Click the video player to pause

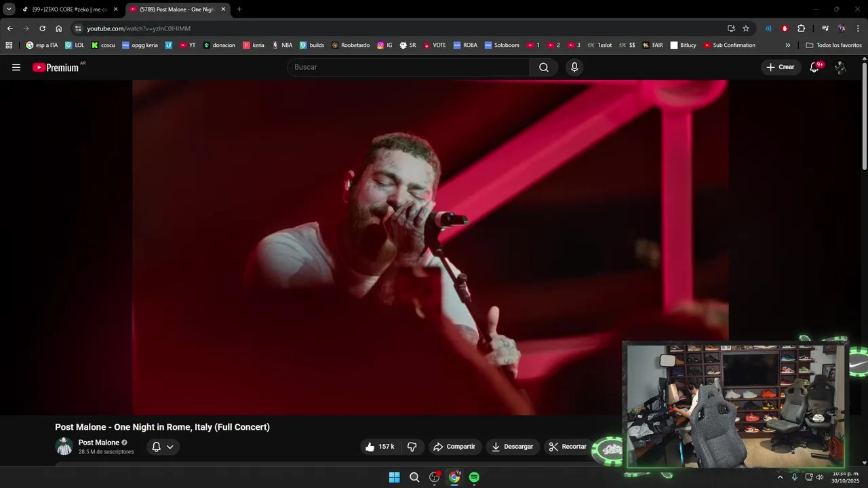431,247
